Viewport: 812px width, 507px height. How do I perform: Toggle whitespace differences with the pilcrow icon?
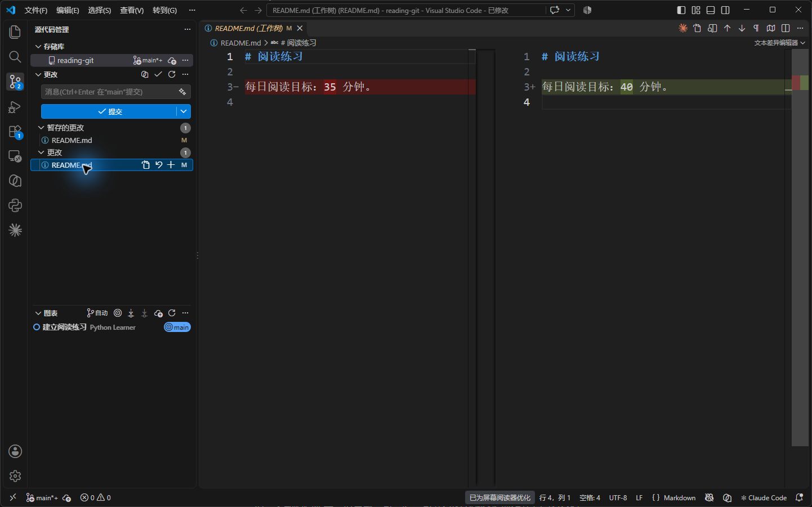756,28
